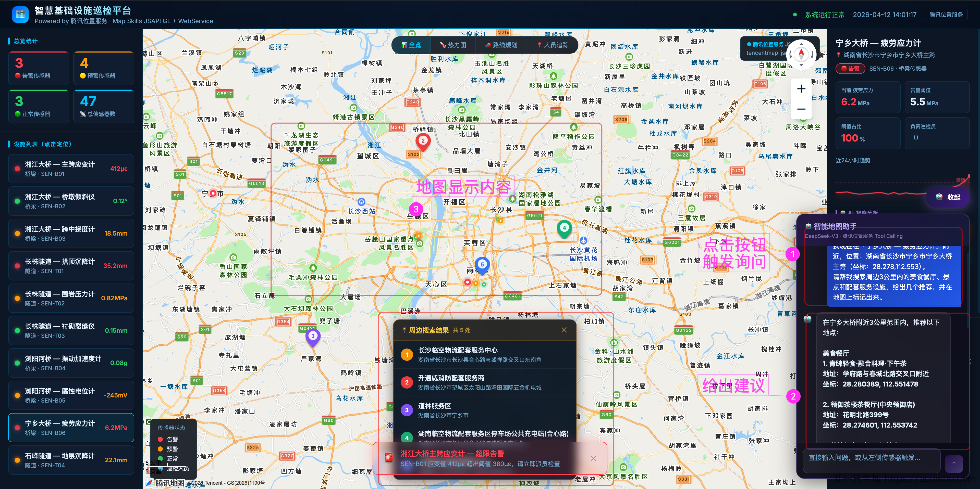Click the robot avatar beside the assistant reply
980x489 pixels.
click(807, 319)
